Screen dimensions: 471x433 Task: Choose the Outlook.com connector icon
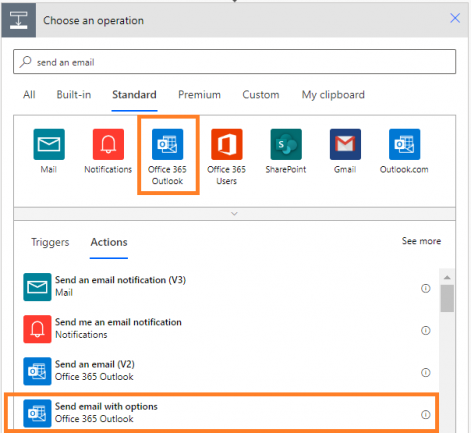[404, 144]
